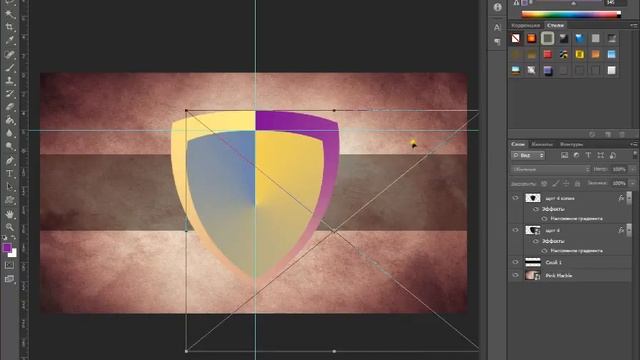Open the Character panel icon
640x360 pixels.
497,28
